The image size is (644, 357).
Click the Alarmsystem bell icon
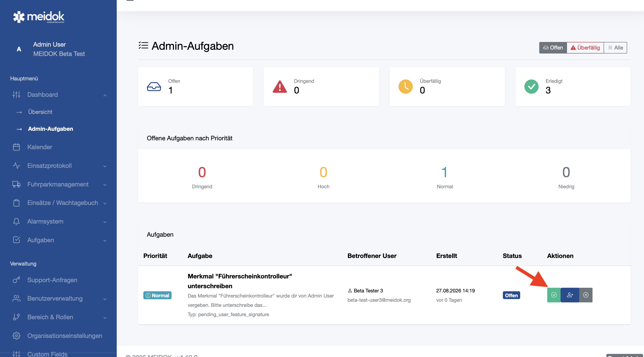16,221
